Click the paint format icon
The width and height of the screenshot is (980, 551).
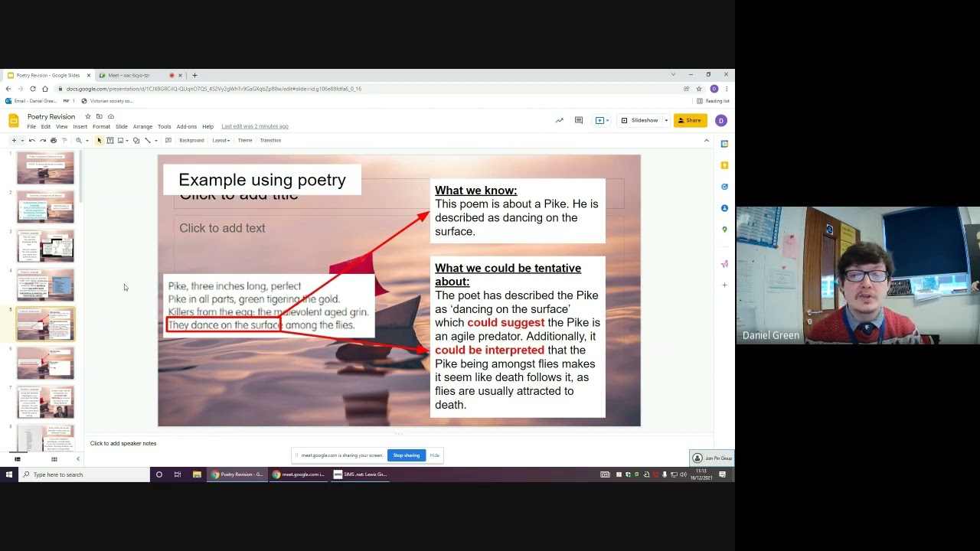[64, 140]
